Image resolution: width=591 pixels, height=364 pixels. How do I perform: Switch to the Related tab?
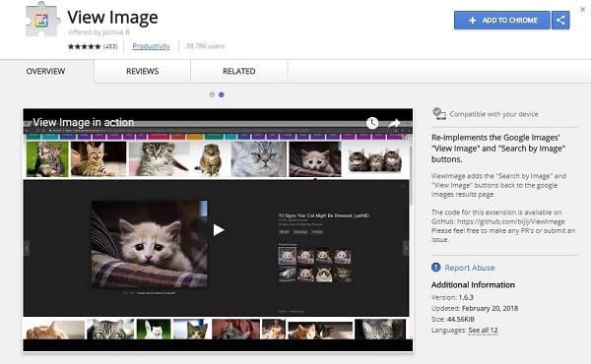239,71
